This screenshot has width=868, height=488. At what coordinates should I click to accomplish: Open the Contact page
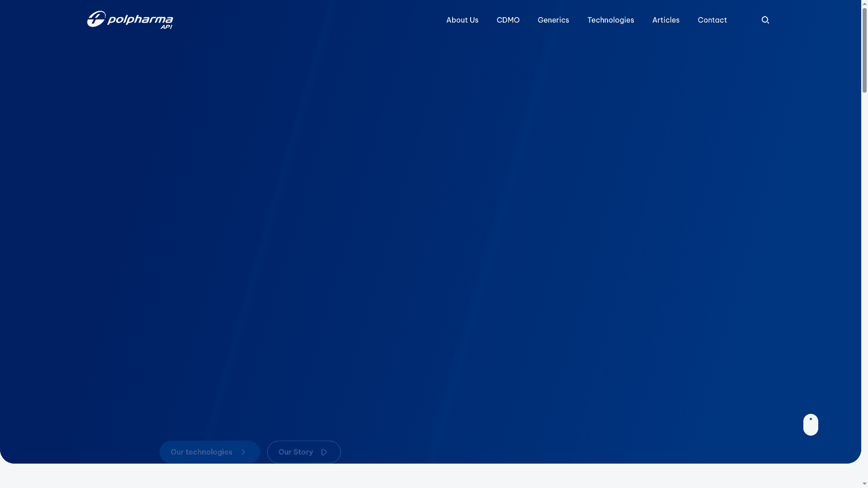pos(712,20)
